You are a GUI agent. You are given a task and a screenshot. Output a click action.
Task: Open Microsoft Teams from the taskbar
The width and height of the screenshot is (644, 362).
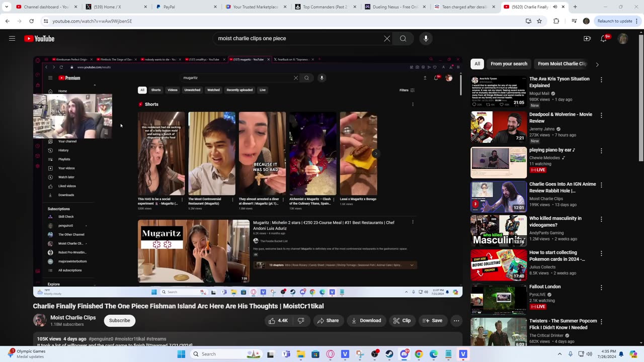click(x=286, y=354)
